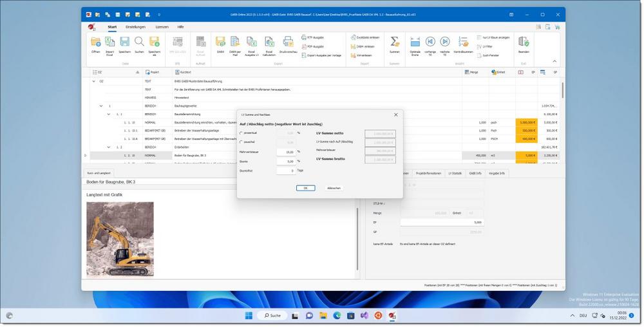Click the Skontofrist days input field
The width and height of the screenshot is (644, 327).
coord(286,171)
